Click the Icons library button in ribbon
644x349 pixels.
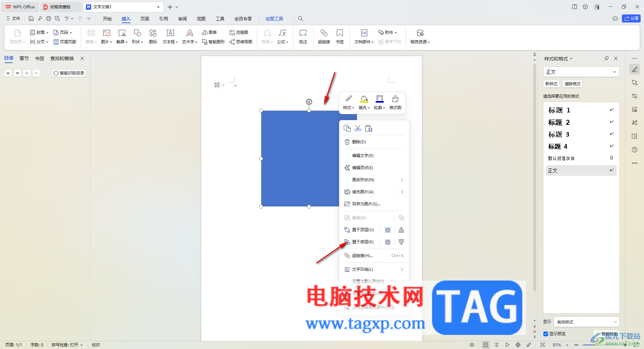pyautogui.click(x=153, y=37)
